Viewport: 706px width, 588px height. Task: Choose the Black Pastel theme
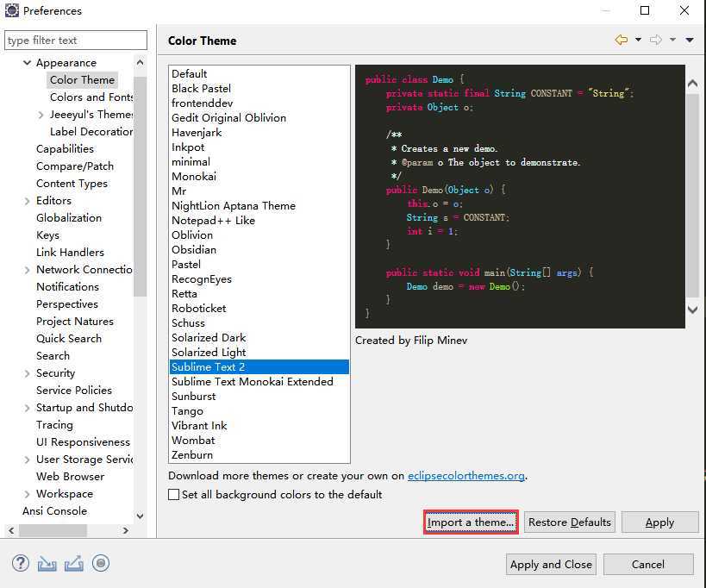pos(259,88)
